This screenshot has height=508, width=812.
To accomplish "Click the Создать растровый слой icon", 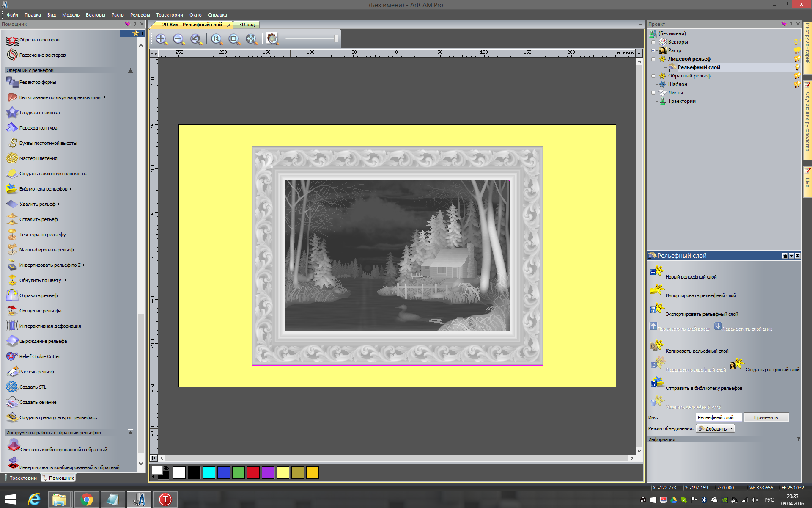I will click(736, 364).
